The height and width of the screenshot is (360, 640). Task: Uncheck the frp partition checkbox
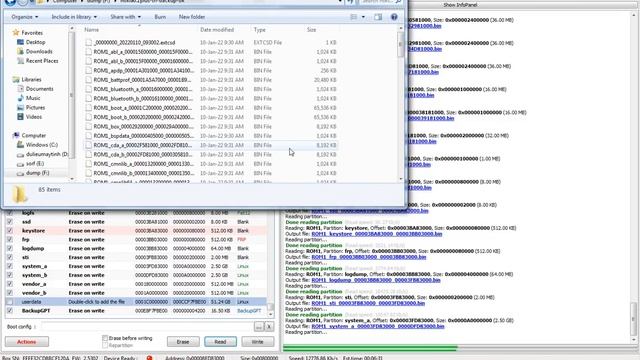point(9,240)
